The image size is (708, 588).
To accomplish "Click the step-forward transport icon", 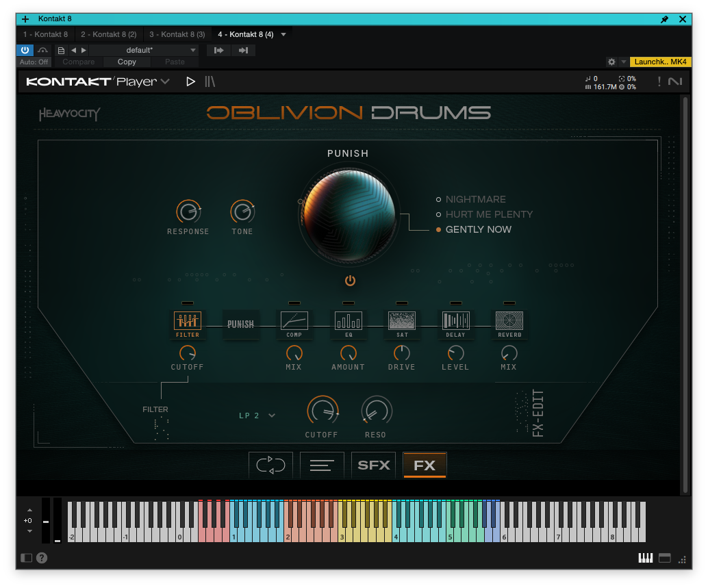I will click(219, 51).
